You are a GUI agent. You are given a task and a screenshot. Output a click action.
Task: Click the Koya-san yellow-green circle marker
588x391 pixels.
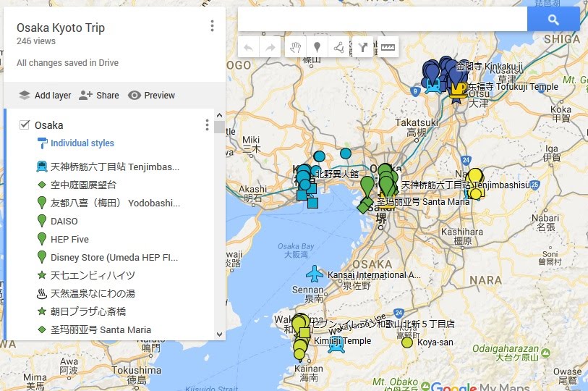click(x=407, y=342)
